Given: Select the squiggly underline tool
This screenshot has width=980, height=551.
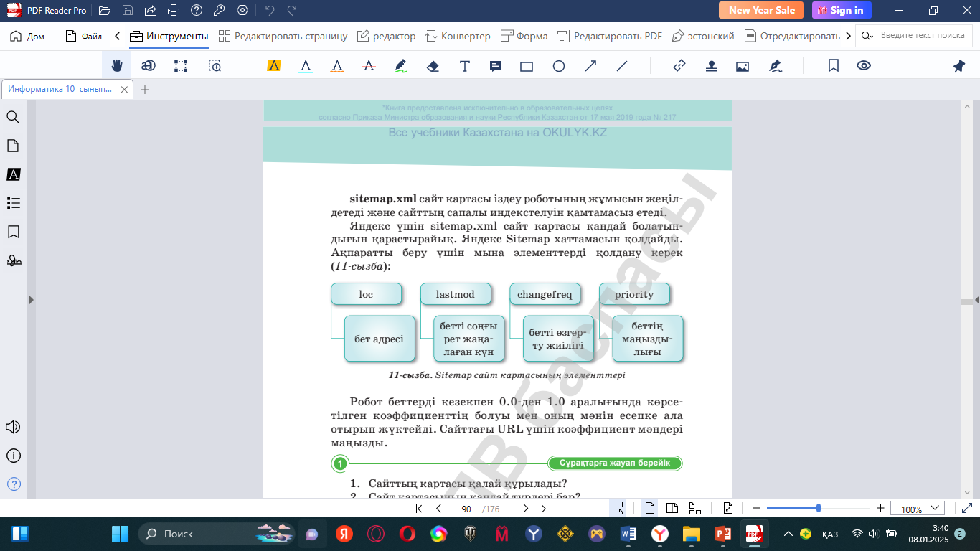Looking at the screenshot, I should [x=337, y=66].
